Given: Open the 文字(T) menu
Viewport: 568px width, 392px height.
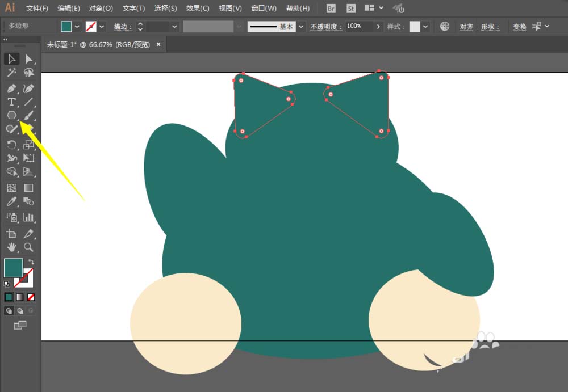Looking at the screenshot, I should click(x=133, y=9).
